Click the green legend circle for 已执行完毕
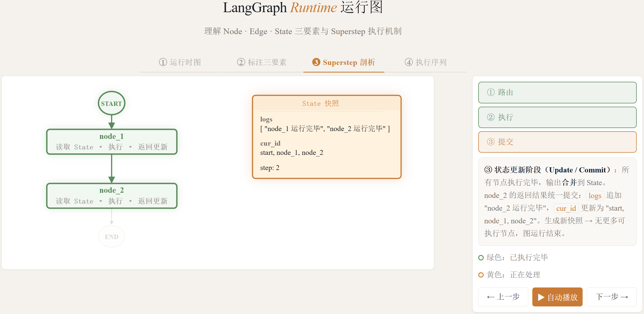Image resolution: width=644 pixels, height=314 pixels. click(x=481, y=257)
